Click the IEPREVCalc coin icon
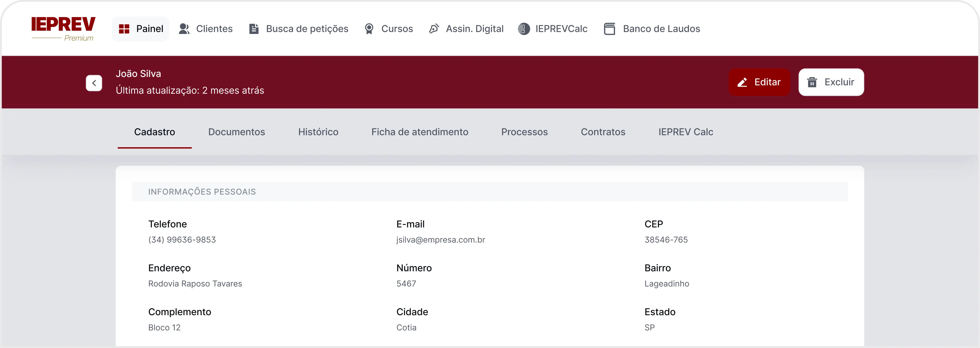980x348 pixels. [x=524, y=29]
